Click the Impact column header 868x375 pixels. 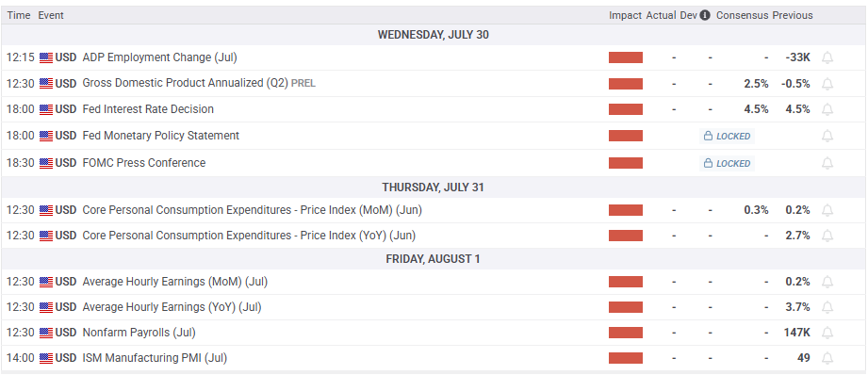click(625, 15)
